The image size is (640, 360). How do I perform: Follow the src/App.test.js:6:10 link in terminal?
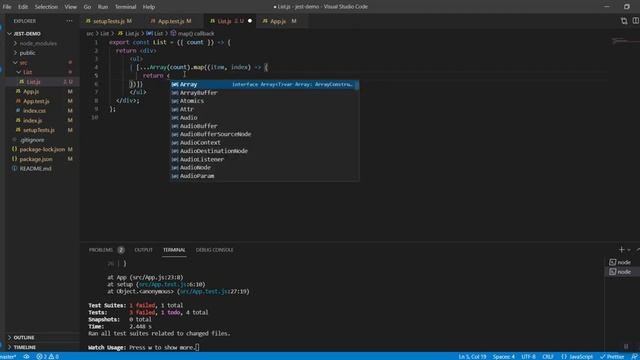pyautogui.click(x=172, y=284)
